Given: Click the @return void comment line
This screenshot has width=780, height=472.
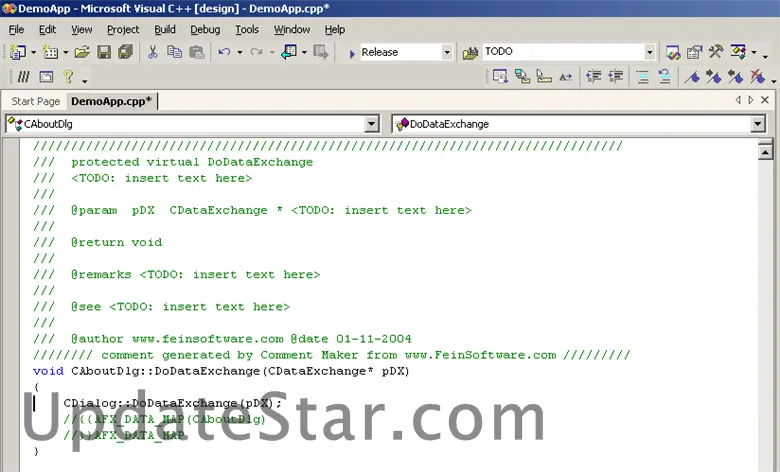Looking at the screenshot, I should [x=98, y=242].
